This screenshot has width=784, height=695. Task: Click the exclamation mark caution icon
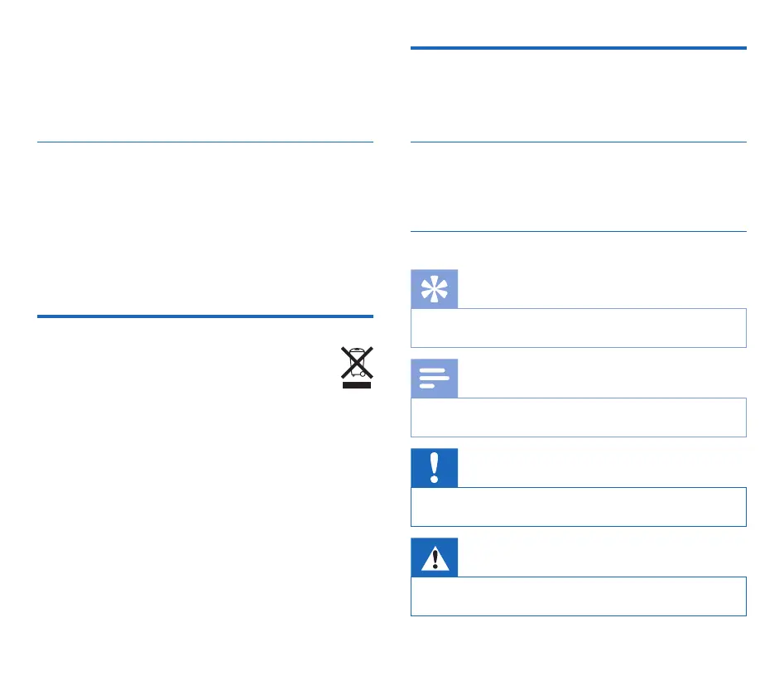point(435,468)
